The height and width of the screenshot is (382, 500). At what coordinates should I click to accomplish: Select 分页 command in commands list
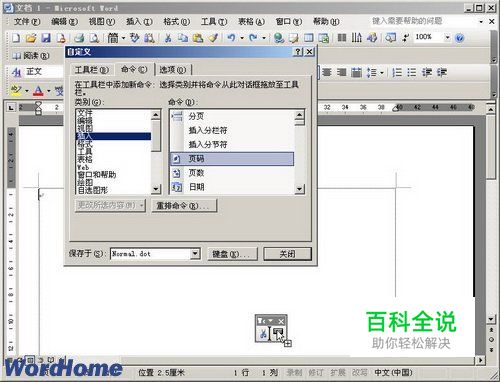tap(232, 116)
